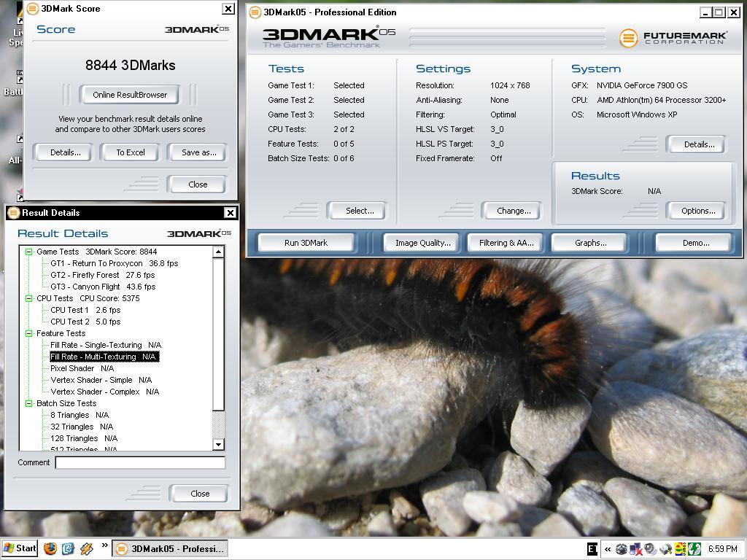Click the 3DMark05 taskbar button

[170, 548]
